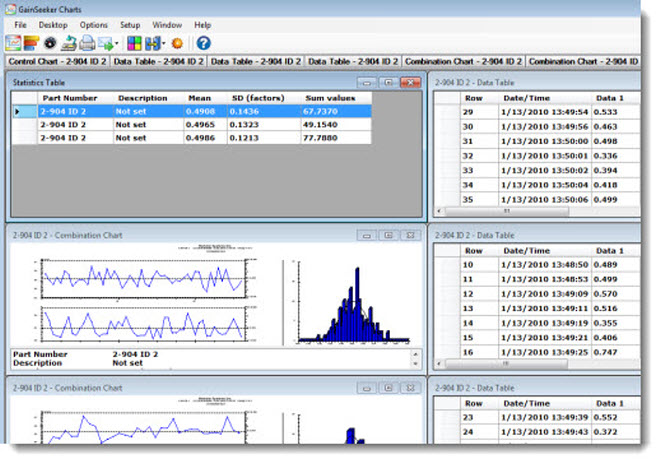The image size is (660, 463).
Task: Select the statistics row with mean 0.4986
Action: (200, 138)
